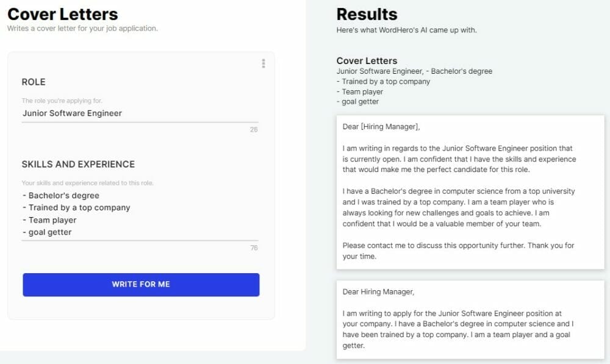Image resolution: width=610 pixels, height=364 pixels.
Task: Click the Results heading
Action: [366, 13]
